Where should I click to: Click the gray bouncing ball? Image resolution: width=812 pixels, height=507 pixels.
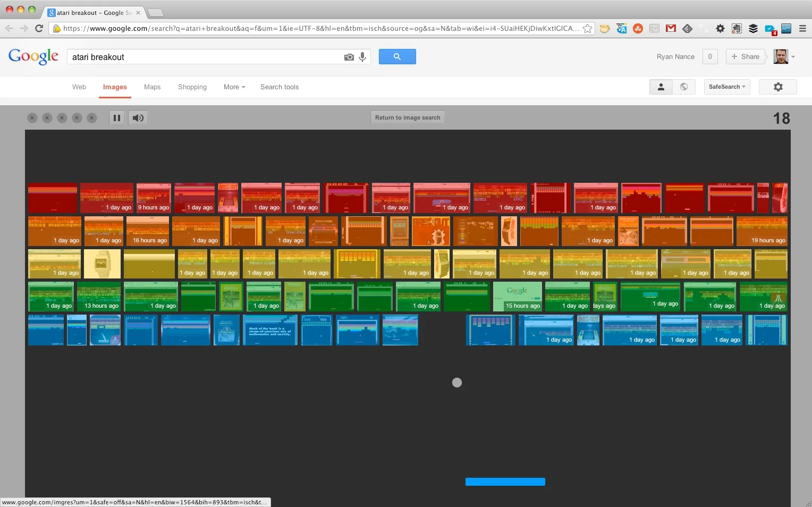point(457,383)
